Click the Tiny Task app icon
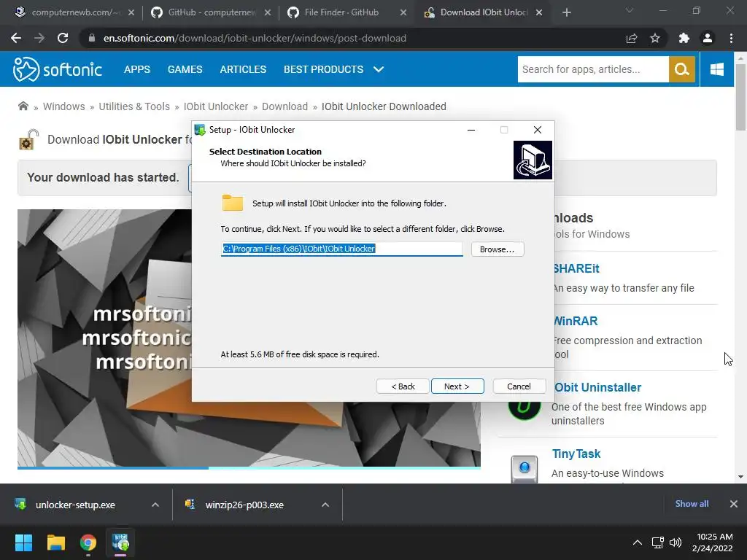The height and width of the screenshot is (560, 747). point(524,469)
